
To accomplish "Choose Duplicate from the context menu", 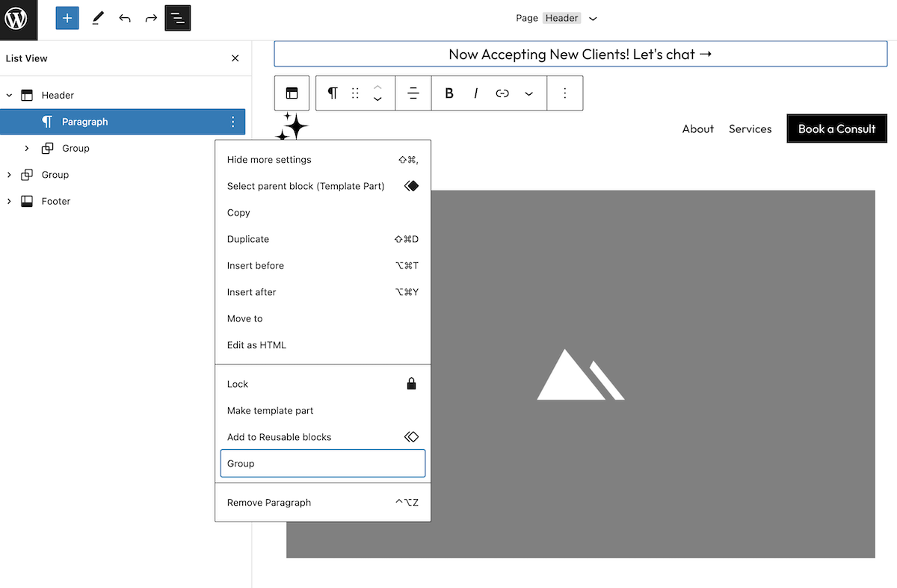I will point(248,239).
